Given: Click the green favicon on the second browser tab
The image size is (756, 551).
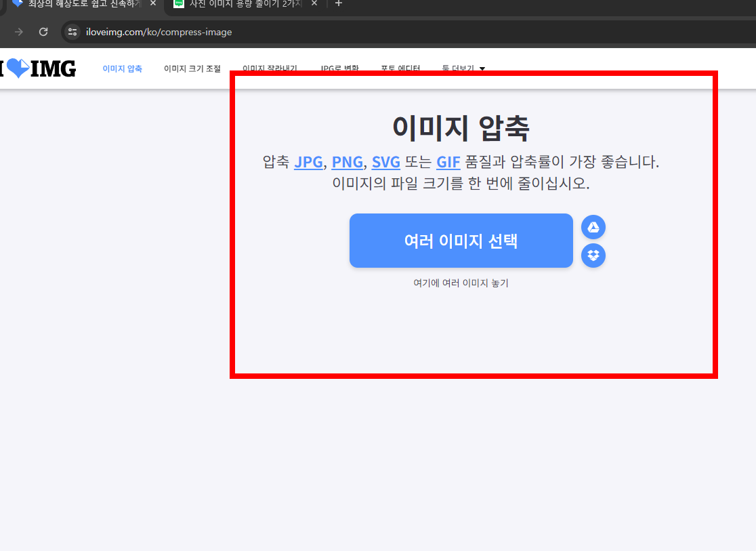Looking at the screenshot, I should pos(179,4).
